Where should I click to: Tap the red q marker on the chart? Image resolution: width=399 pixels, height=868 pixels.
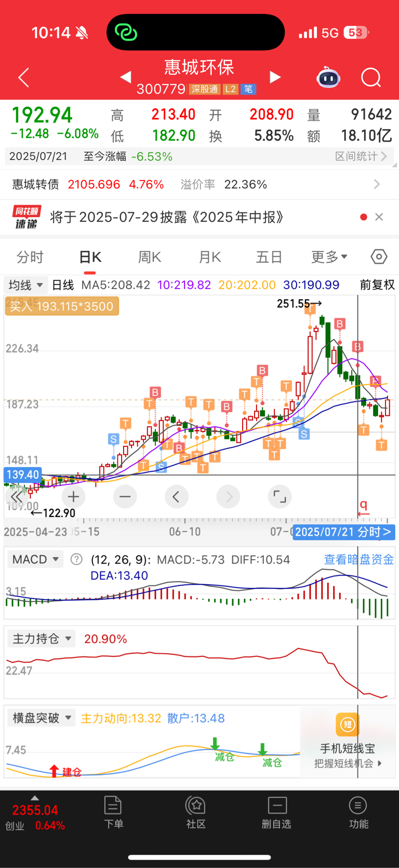[364, 506]
